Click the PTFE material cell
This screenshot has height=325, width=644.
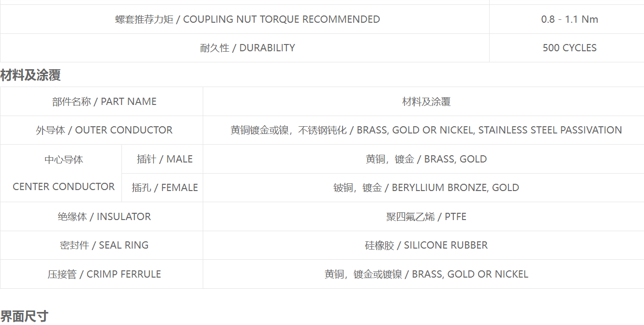[x=424, y=217]
